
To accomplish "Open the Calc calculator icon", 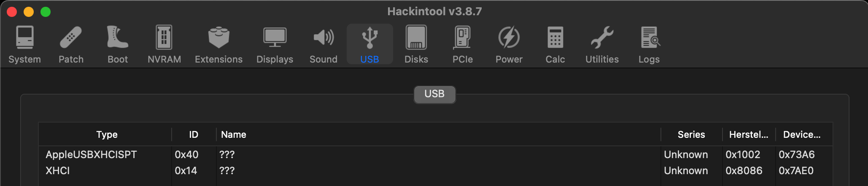I will 555,38.
